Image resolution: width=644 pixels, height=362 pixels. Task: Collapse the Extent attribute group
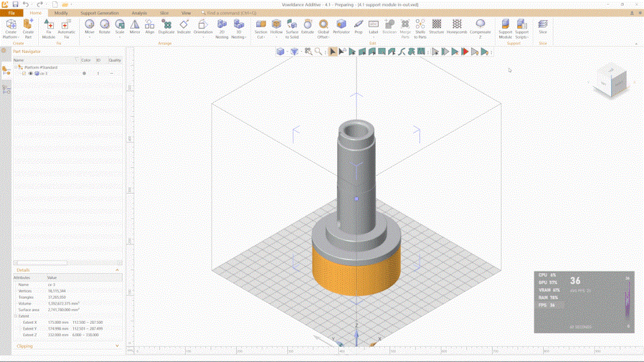(16, 316)
